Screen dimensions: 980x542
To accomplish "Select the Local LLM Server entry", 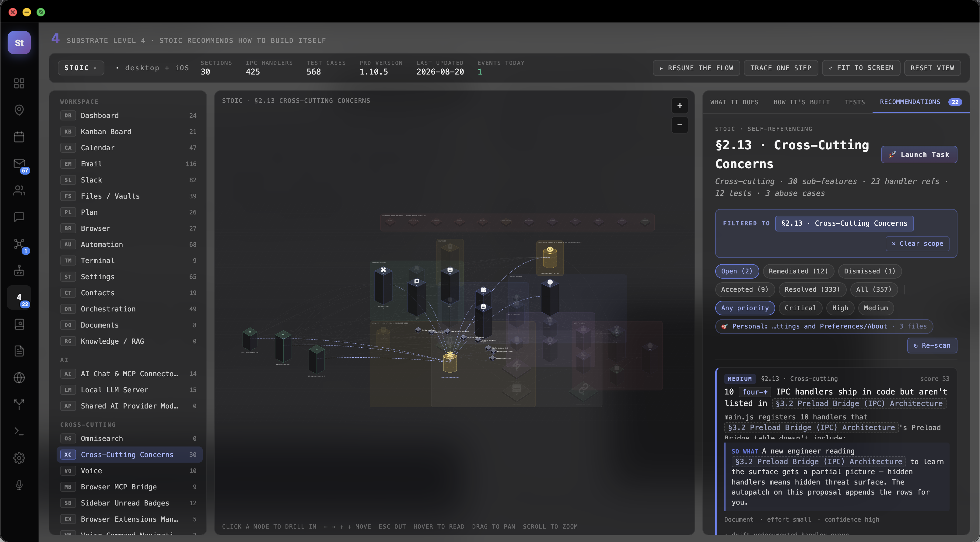I will tap(129, 390).
